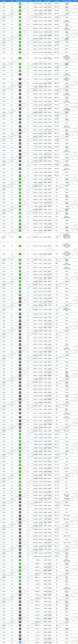78x644 pixels.
Task: Click diesel ON icon in Q5 CDUD row
Action: point(20,622)
